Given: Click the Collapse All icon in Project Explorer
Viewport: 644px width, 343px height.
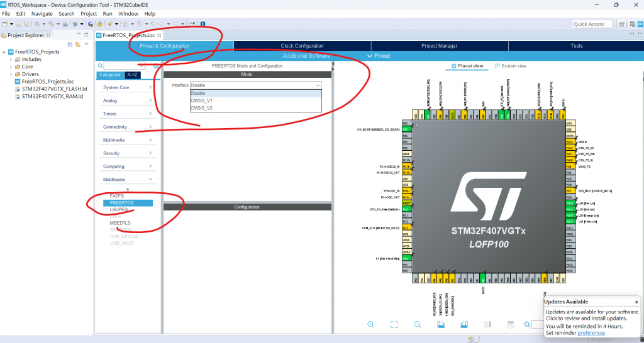Looking at the screenshot, I should click(70, 44).
